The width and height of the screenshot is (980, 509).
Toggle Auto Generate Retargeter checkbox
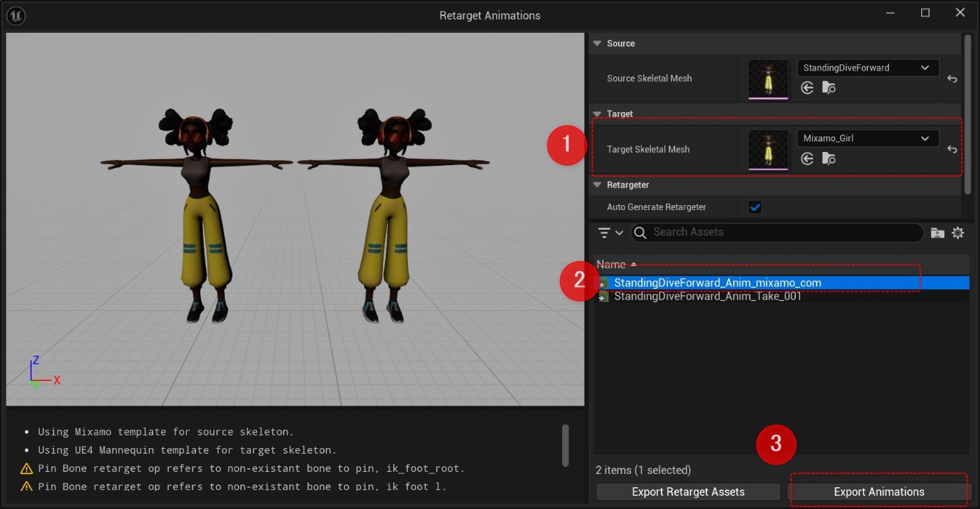click(755, 207)
